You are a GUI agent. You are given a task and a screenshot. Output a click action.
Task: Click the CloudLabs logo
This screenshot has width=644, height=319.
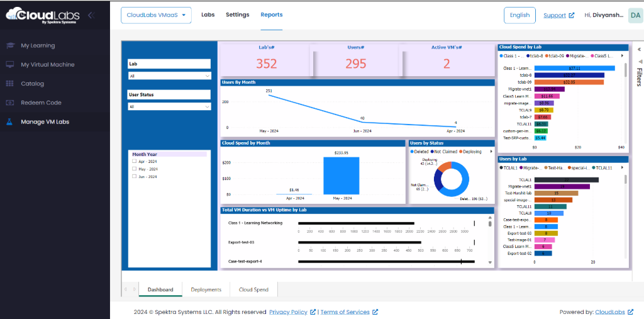click(x=43, y=15)
